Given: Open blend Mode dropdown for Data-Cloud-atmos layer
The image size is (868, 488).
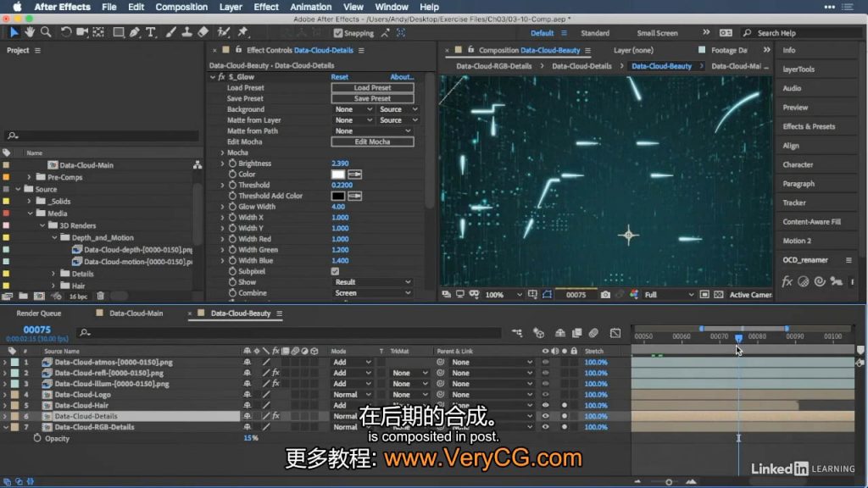Looking at the screenshot, I should coord(352,363).
